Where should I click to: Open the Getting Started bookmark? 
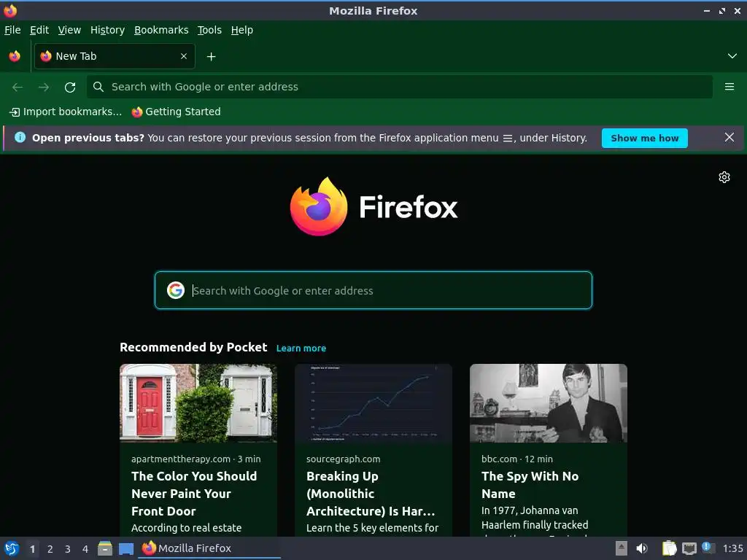pyautogui.click(x=177, y=112)
